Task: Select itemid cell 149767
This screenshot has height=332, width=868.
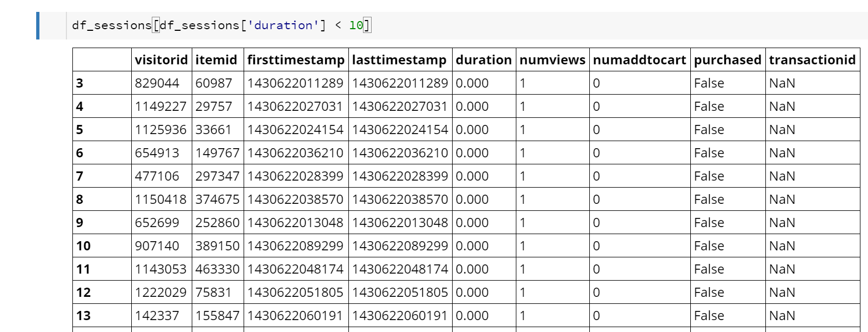Action: pos(217,153)
